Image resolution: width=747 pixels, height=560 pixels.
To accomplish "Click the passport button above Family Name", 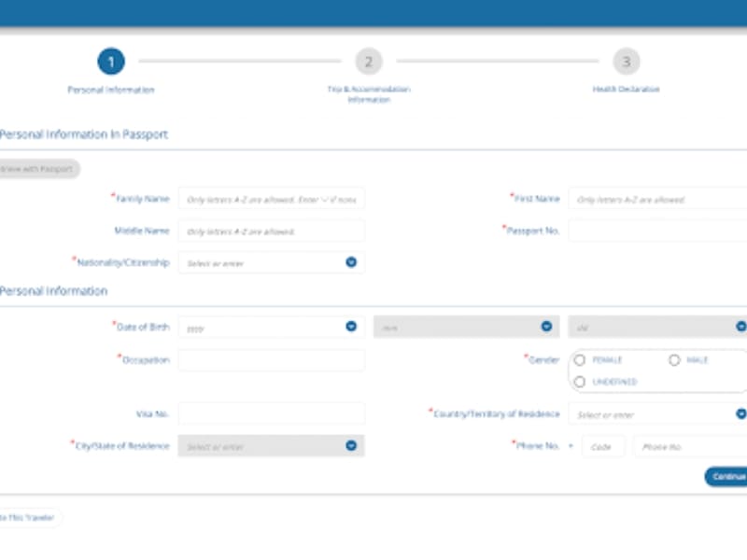I will [x=39, y=169].
